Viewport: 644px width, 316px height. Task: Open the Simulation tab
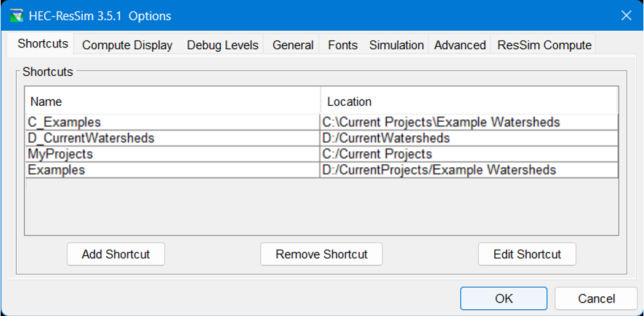[x=396, y=45]
